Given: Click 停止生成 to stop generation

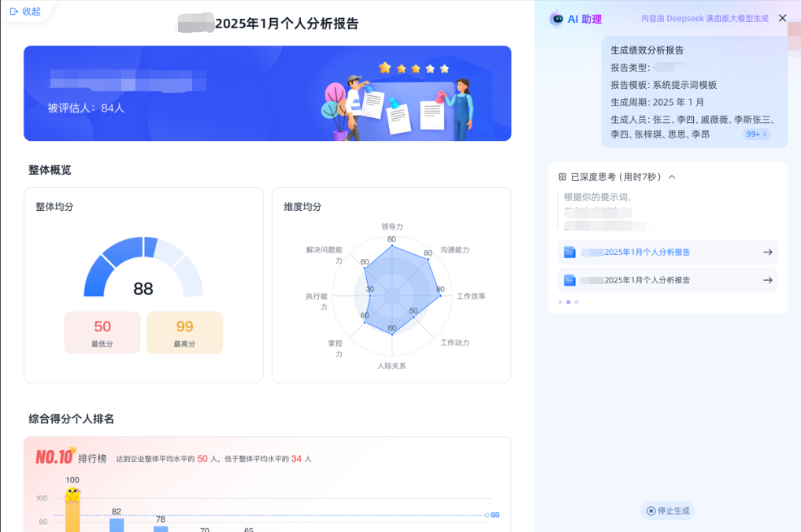Looking at the screenshot, I should pyautogui.click(x=668, y=511).
